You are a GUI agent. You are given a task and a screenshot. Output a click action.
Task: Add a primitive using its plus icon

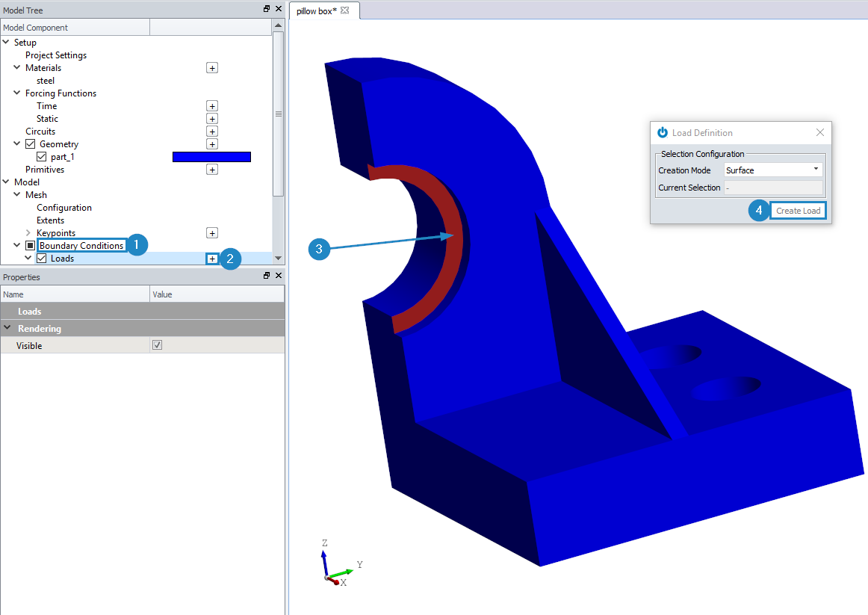(212, 170)
